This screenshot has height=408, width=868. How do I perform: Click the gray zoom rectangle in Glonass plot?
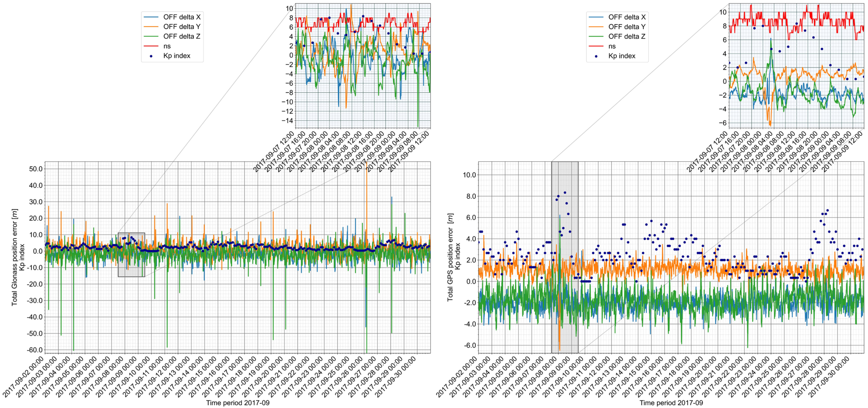[x=131, y=255]
